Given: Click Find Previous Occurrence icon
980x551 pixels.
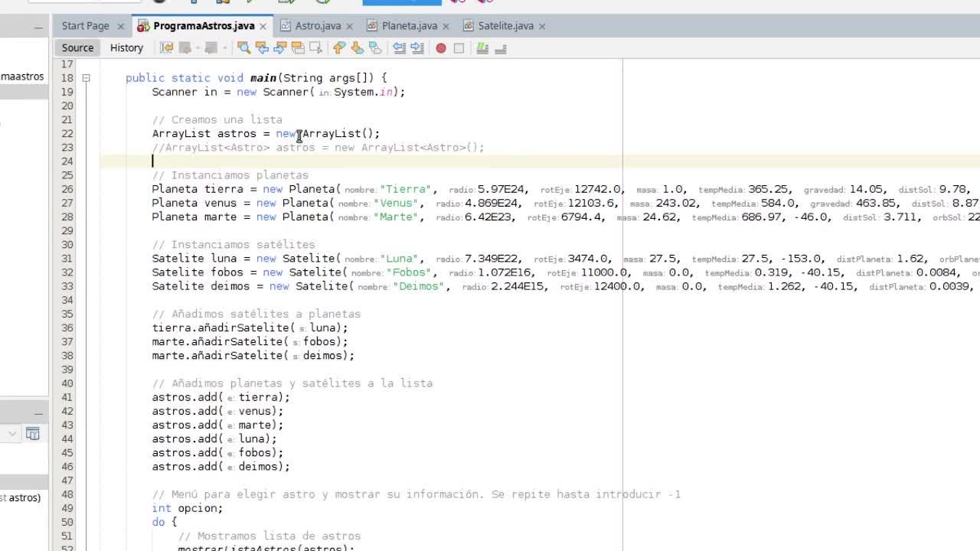Looking at the screenshot, I should [262, 48].
